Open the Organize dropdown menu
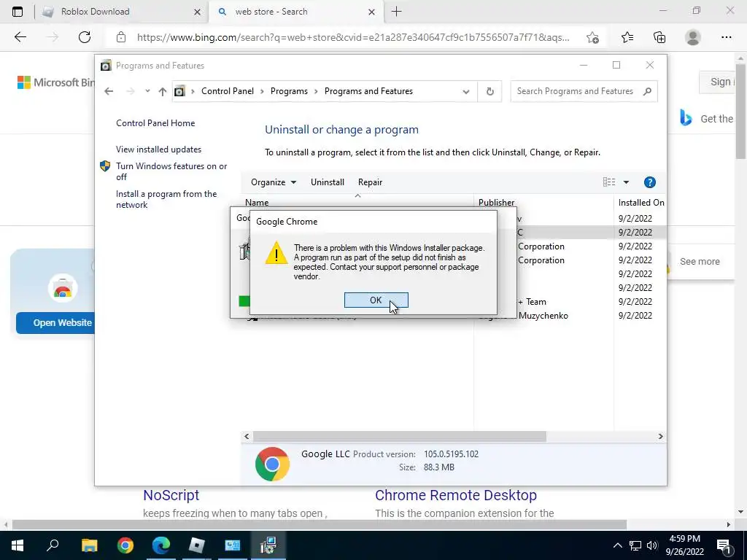The image size is (747, 560). (274, 182)
